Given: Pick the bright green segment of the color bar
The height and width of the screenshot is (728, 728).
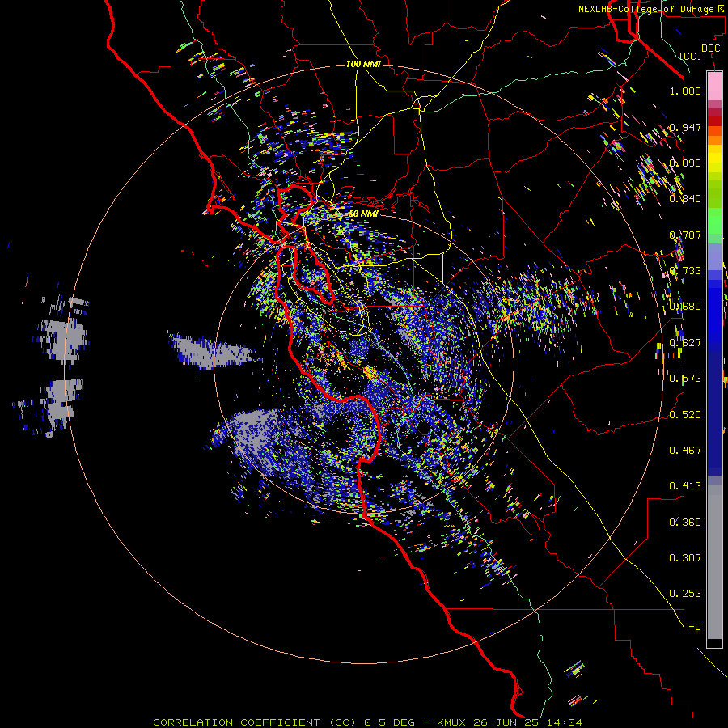Looking at the screenshot, I should 714,221.
